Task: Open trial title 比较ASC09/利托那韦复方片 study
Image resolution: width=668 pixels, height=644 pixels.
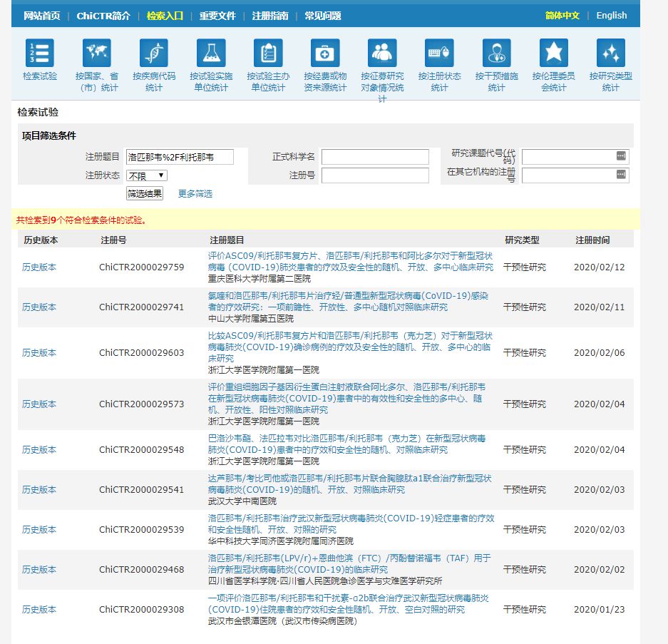Action: pyautogui.click(x=350, y=347)
